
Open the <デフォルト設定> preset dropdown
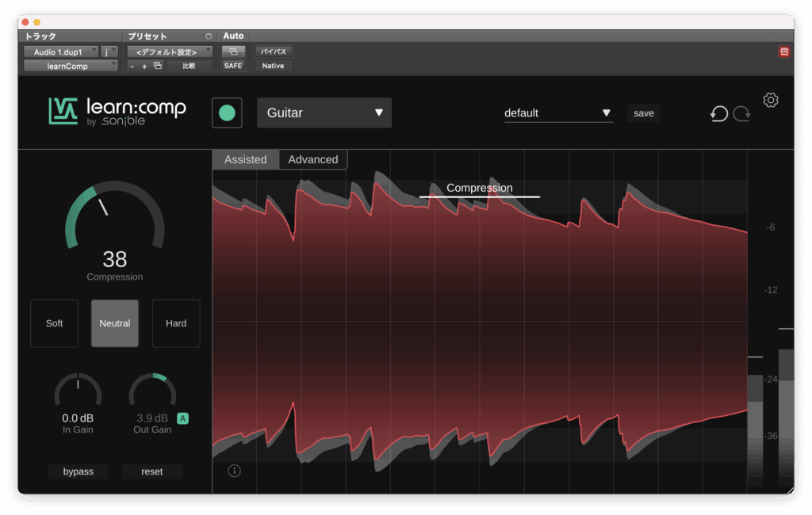[x=170, y=51]
